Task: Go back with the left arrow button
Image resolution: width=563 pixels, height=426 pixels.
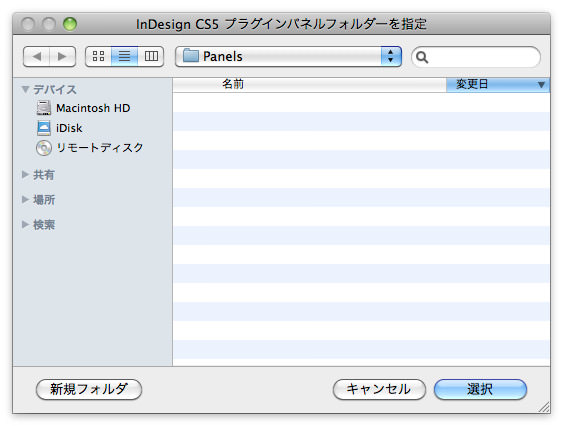Action: point(36,56)
